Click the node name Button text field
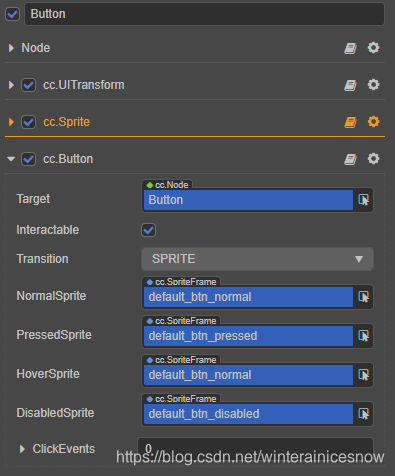Image resolution: width=395 pixels, height=476 pixels. 205,14
